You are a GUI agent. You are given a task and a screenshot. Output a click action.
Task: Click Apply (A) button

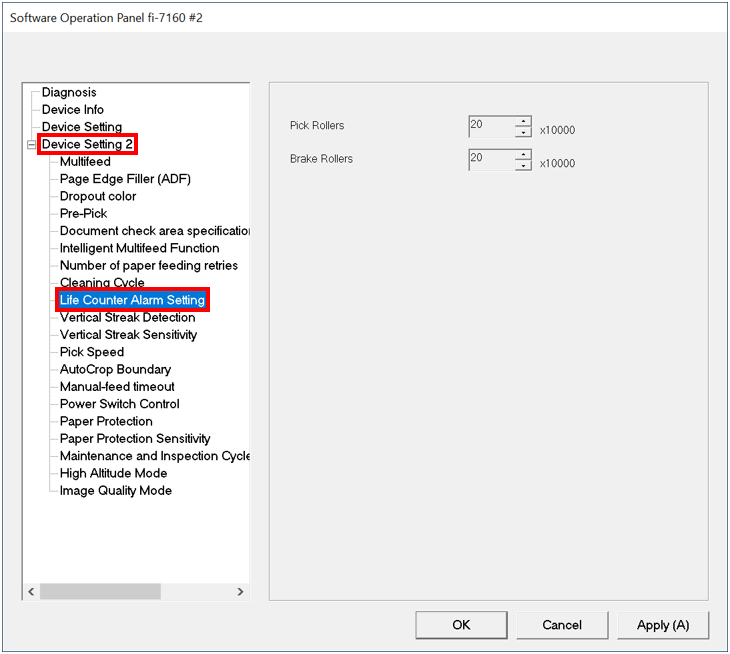(663, 625)
